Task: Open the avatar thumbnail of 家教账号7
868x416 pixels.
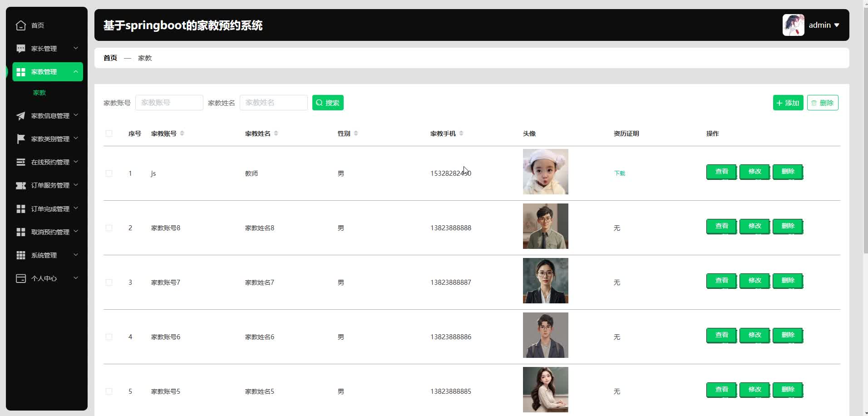Action: click(x=546, y=281)
